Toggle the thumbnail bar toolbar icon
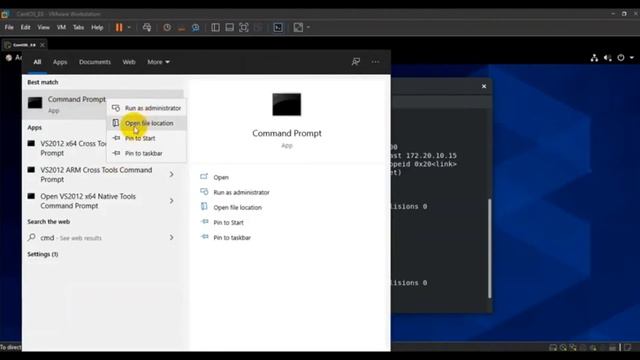The height and width of the screenshot is (360, 640). tap(229, 27)
